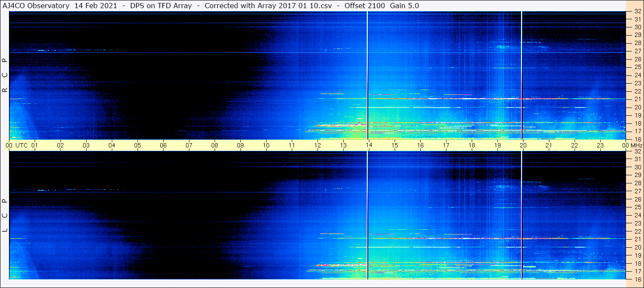The image size is (644, 288).
Task: Click the 22 MHz label of the LCP panel
Action: 638,231
